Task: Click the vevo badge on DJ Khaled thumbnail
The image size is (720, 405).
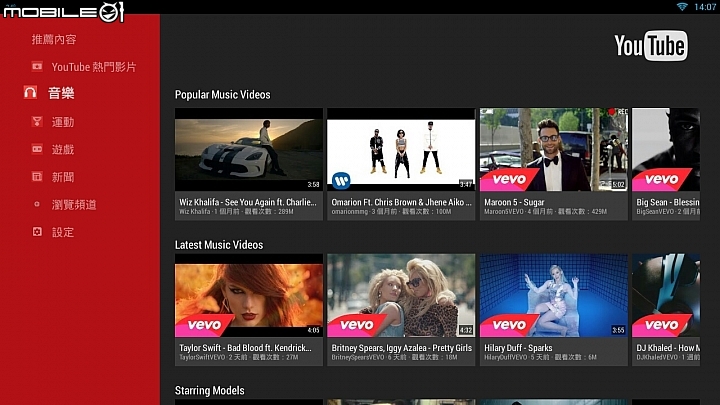Action: click(x=661, y=325)
